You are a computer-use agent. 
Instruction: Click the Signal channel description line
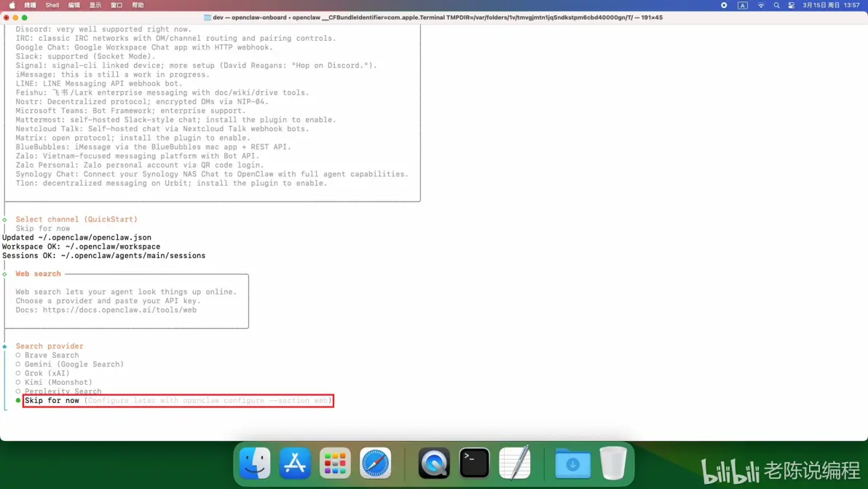[196, 66]
